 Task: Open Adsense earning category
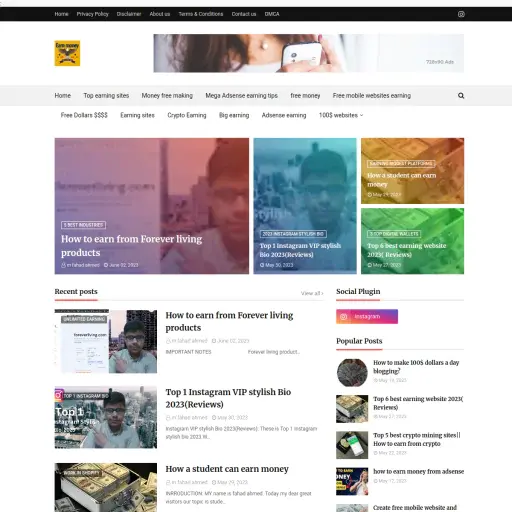click(x=284, y=115)
